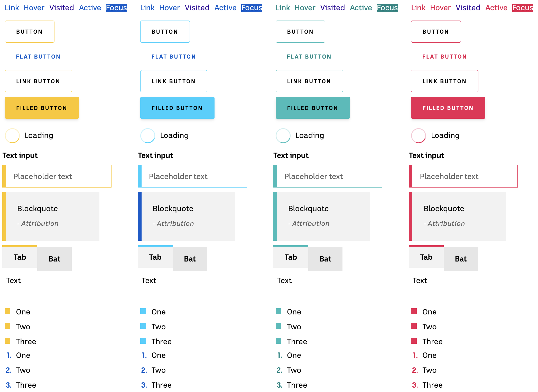Click the teal Flat Button
Image resolution: width=538 pixels, height=392 pixels.
pos(309,57)
